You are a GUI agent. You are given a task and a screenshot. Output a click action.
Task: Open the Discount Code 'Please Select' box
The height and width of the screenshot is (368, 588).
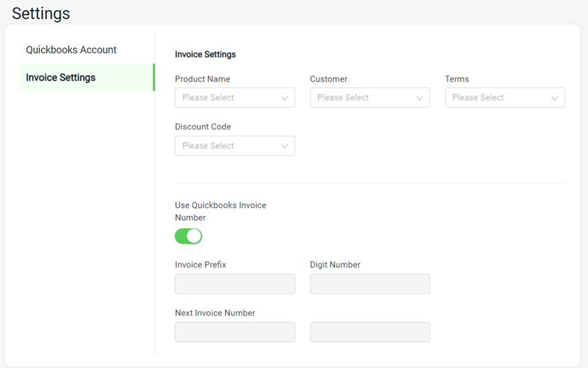coord(235,146)
